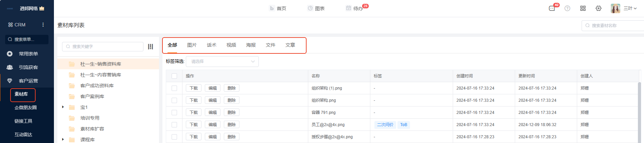Click 删除 for 组织架构.png

[x=232, y=100]
